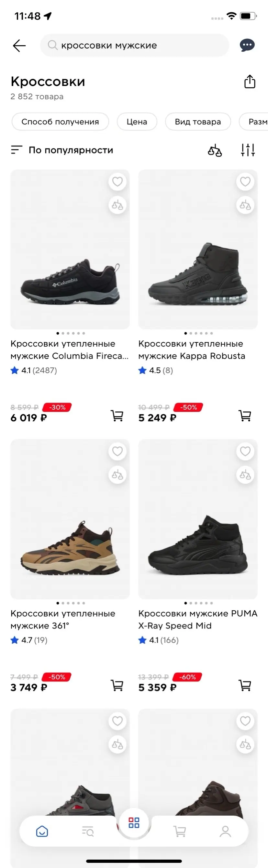The image size is (268, 868).
Task: Add Columbia sneakers to cart
Action: pyautogui.click(x=117, y=415)
